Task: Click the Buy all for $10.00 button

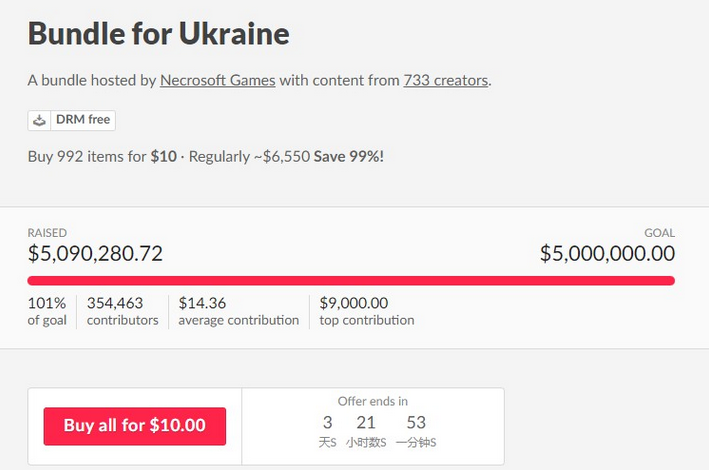Action: pos(135,426)
